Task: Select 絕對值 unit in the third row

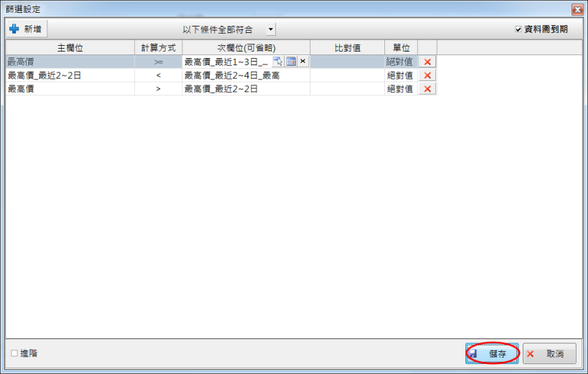Action: click(x=402, y=89)
